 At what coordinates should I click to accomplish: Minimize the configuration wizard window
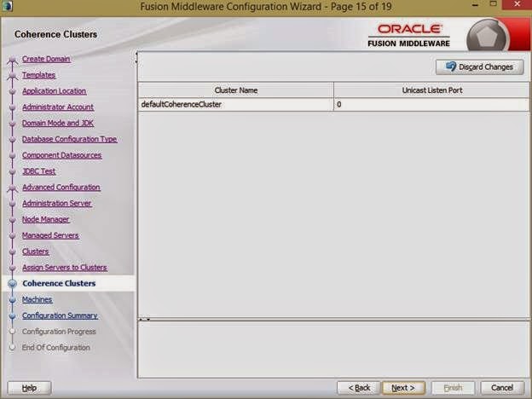click(475, 5)
